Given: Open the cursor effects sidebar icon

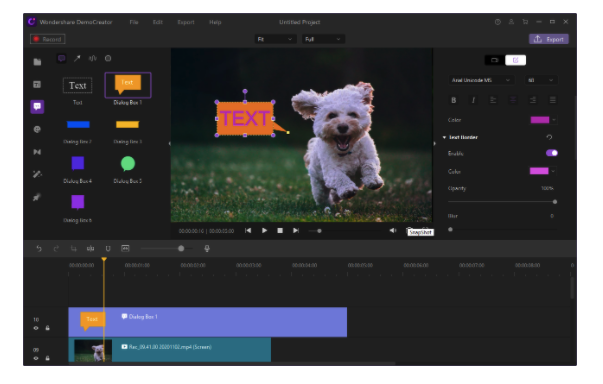Looking at the screenshot, I should [x=37, y=197].
